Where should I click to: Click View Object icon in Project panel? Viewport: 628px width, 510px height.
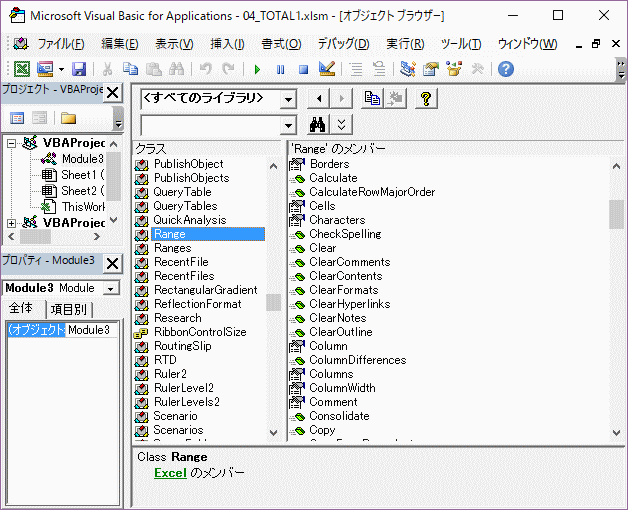tap(40, 119)
